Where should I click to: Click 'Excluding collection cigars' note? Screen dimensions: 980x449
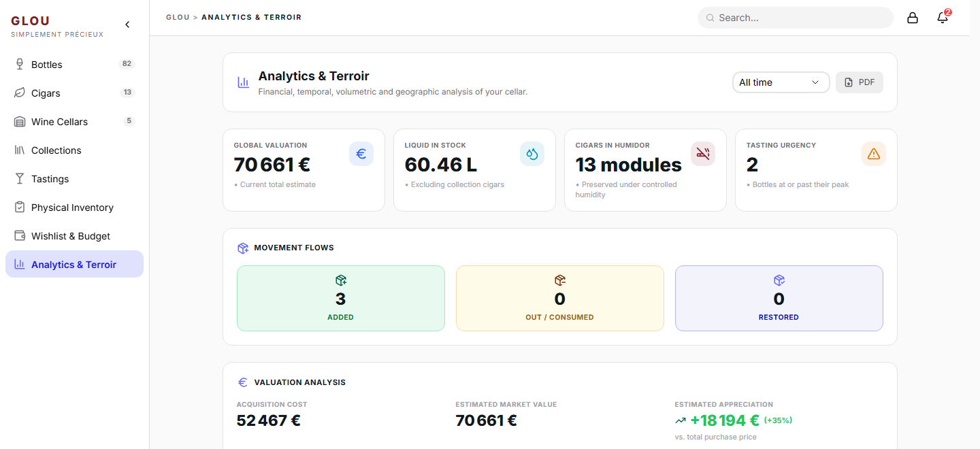[457, 184]
